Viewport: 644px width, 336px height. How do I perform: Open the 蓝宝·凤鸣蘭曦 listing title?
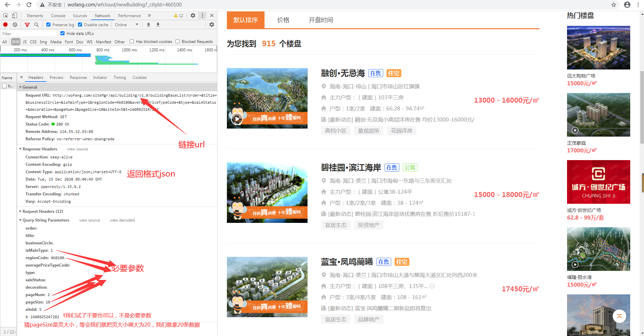pos(347,262)
